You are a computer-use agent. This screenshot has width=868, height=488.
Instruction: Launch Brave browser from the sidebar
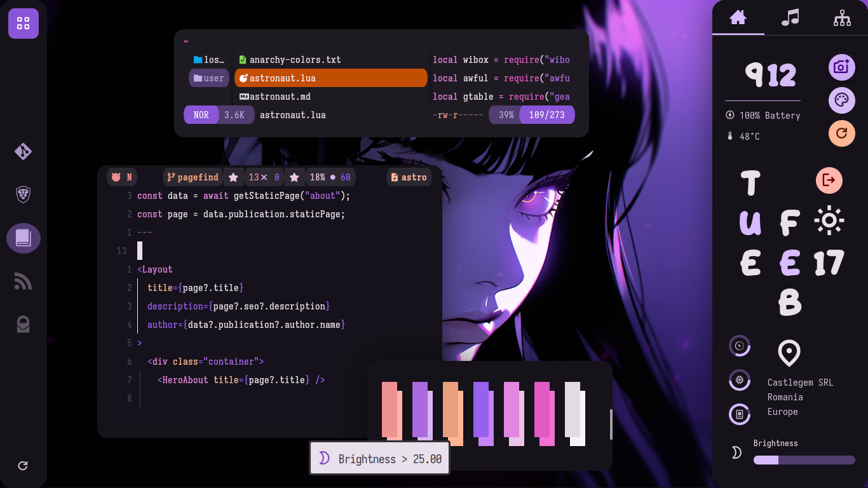tap(23, 195)
